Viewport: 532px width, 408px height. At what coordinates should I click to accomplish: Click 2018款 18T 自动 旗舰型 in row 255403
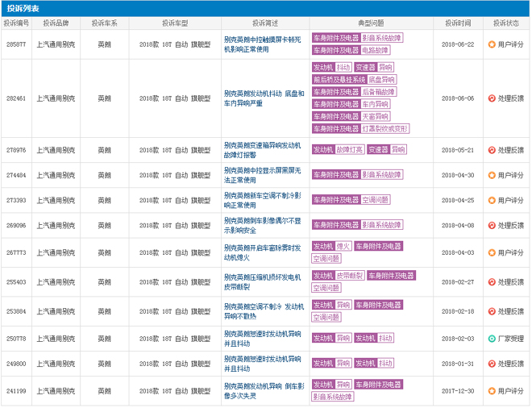click(175, 282)
